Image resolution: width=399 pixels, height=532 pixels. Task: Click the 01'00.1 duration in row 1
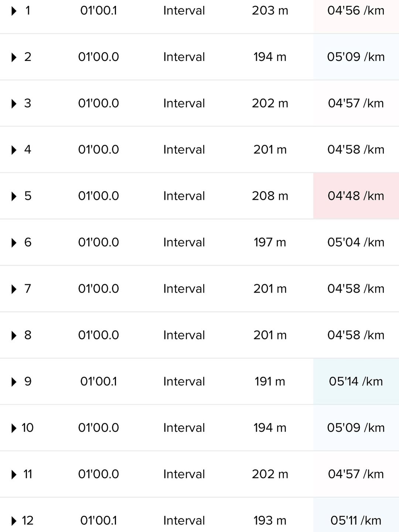[x=99, y=10]
